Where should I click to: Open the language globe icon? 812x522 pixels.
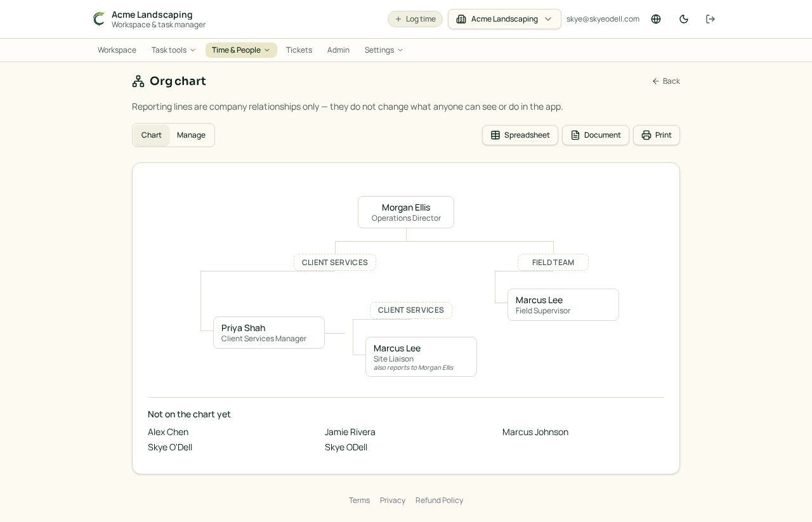tap(656, 19)
